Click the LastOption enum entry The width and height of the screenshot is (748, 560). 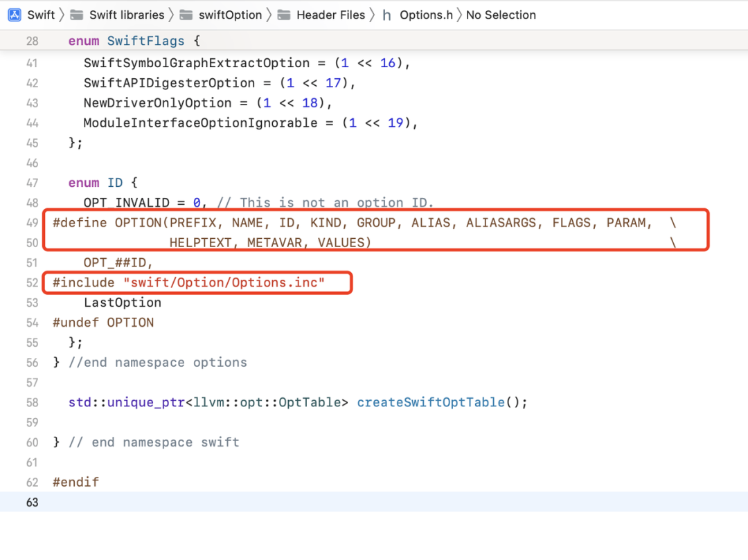coord(123,302)
